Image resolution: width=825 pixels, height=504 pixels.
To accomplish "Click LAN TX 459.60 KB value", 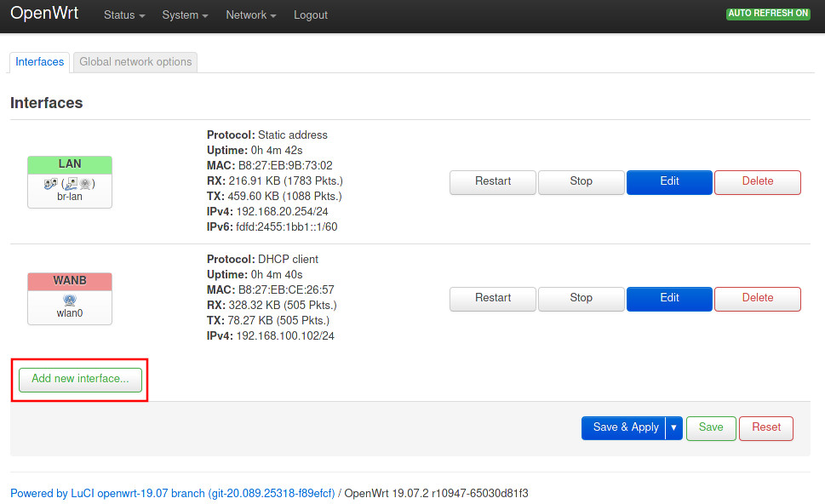I will pos(284,196).
